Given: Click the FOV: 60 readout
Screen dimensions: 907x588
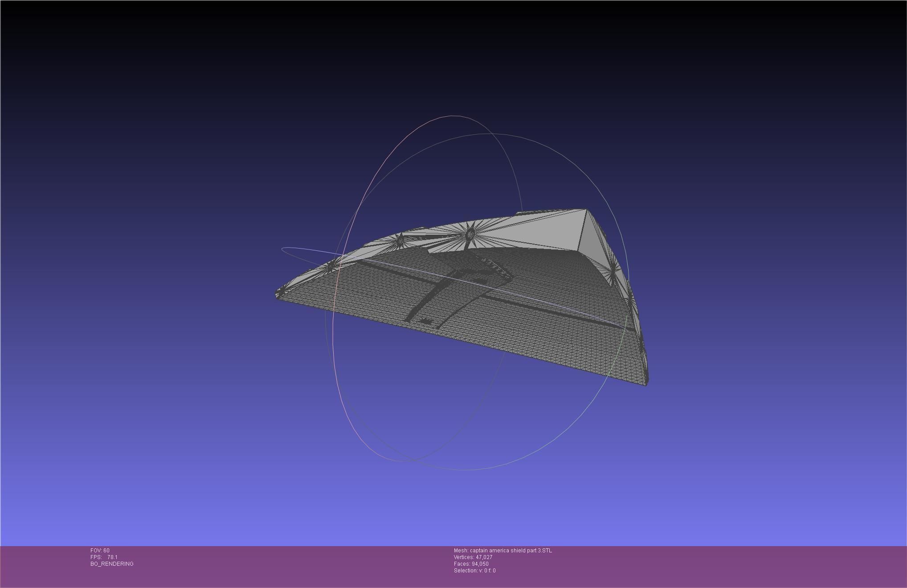Looking at the screenshot, I should (x=100, y=551).
